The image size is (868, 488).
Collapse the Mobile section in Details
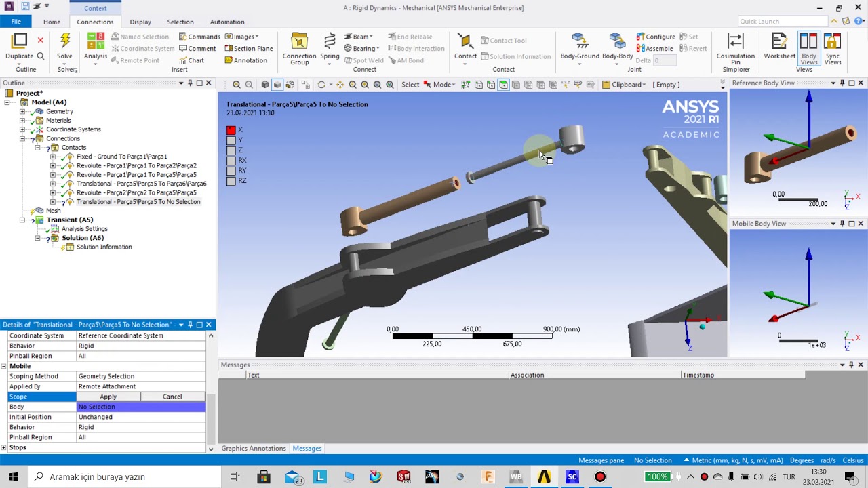pyautogui.click(x=4, y=366)
